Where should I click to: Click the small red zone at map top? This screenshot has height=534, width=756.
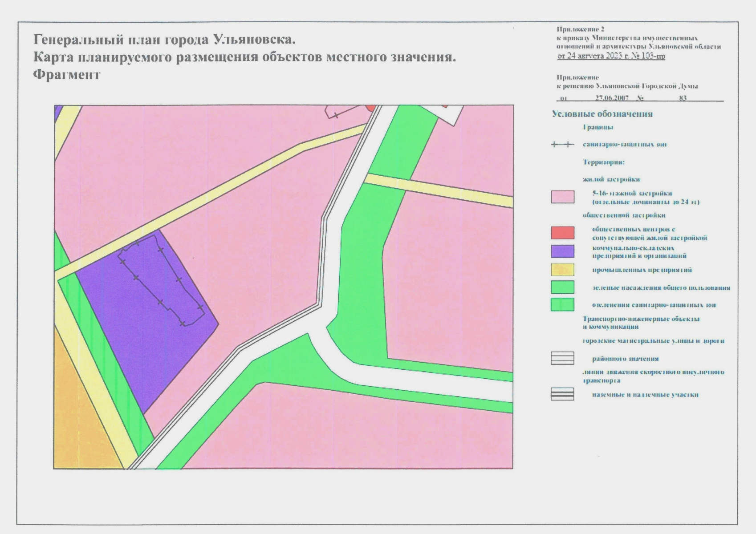(x=371, y=108)
